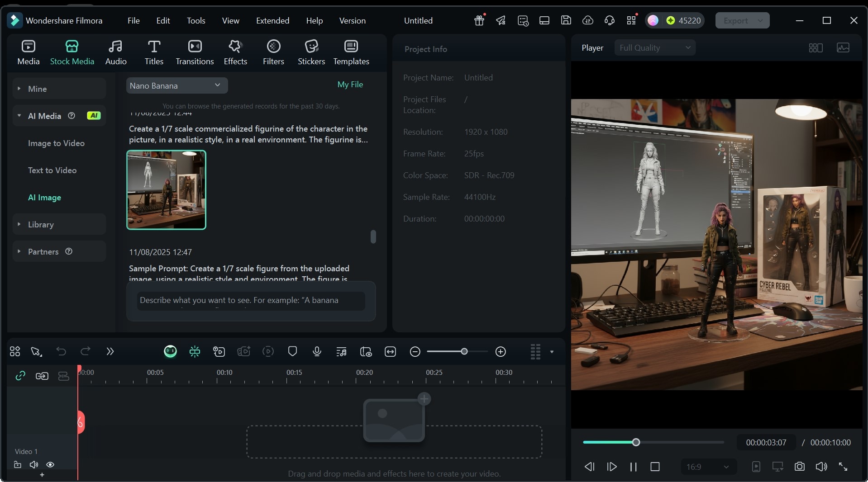Lock the Video 1 track
The image size is (868, 482).
(18, 464)
